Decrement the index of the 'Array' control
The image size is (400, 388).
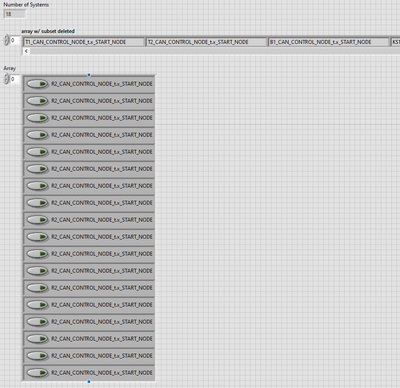click(x=6, y=82)
